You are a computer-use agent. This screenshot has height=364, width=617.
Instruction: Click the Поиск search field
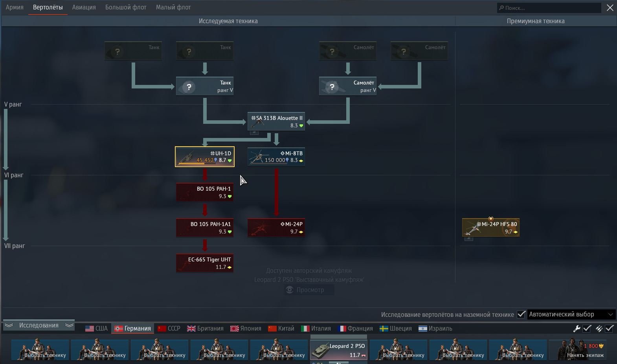click(549, 8)
